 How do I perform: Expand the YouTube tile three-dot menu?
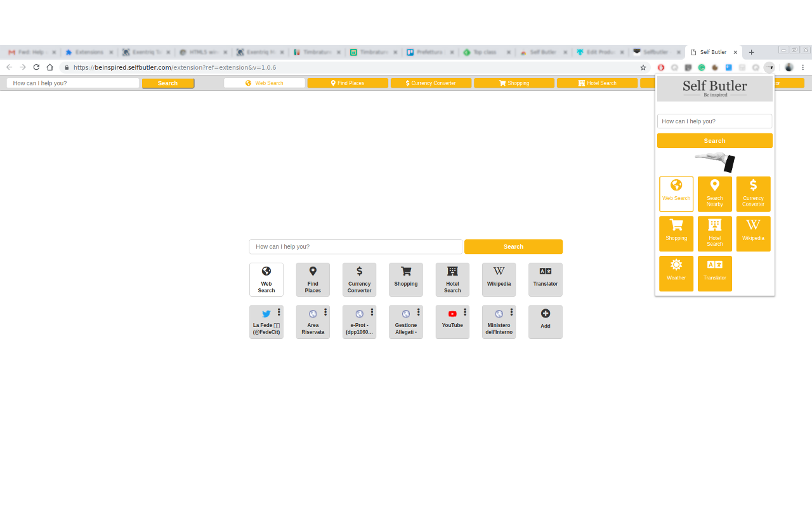[465, 312]
